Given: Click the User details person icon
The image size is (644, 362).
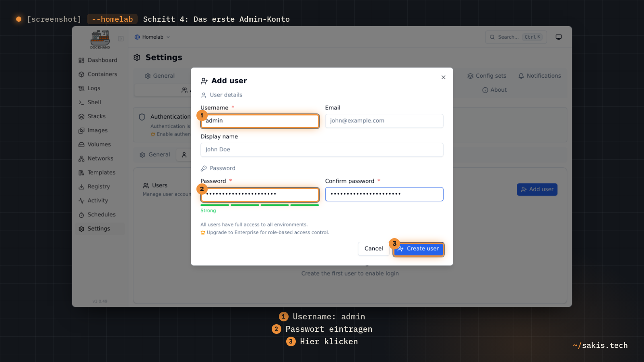Looking at the screenshot, I should (x=204, y=95).
